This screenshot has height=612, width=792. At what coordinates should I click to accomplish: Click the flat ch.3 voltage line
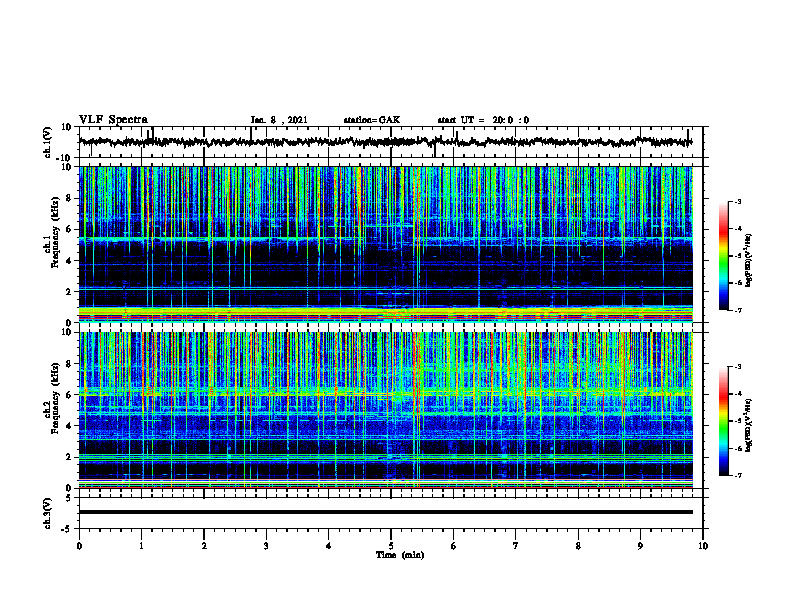click(385, 512)
